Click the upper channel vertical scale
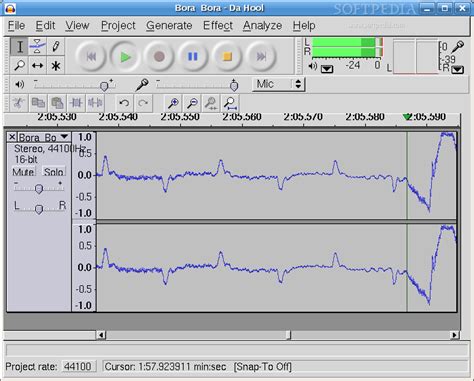This screenshot has height=381, width=474. tap(84, 175)
